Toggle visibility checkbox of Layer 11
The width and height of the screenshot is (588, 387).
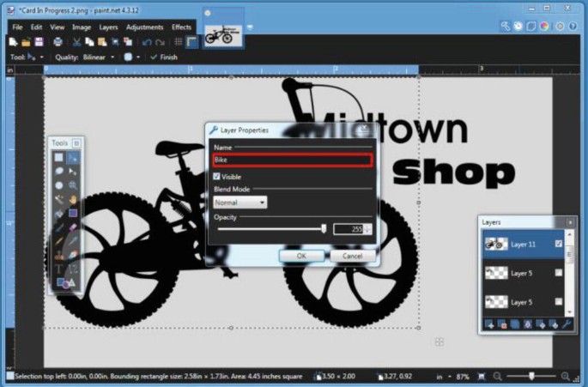point(559,245)
